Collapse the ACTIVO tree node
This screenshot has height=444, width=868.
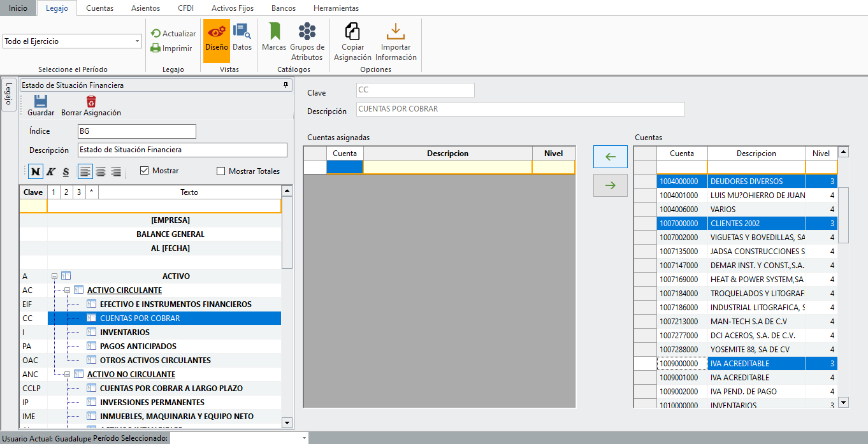point(55,276)
